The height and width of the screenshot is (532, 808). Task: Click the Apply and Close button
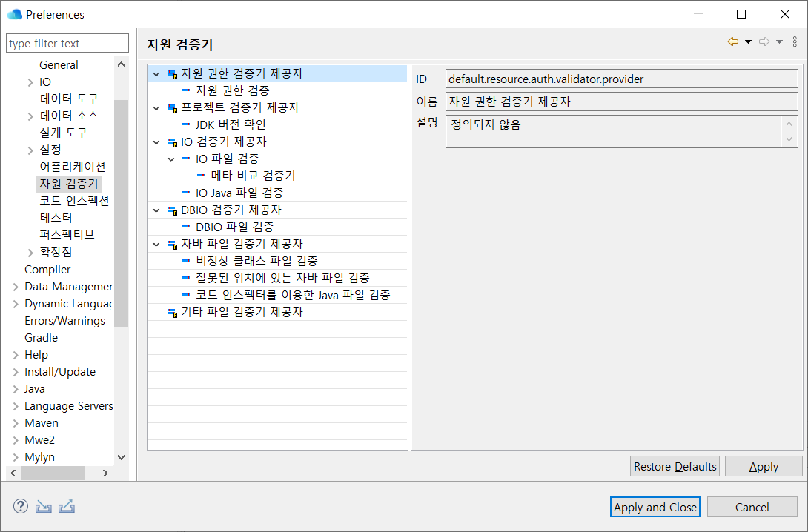coord(655,506)
